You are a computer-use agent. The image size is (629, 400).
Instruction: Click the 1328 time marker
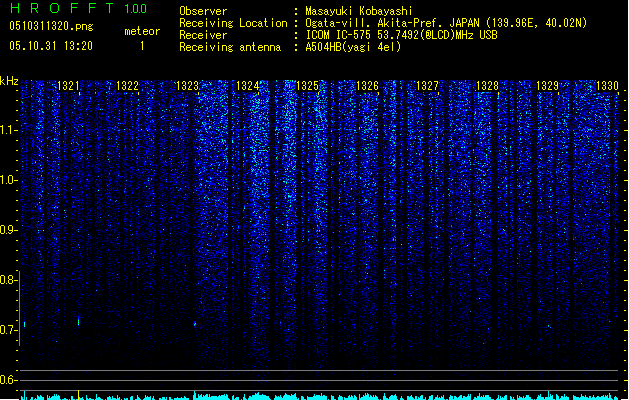click(x=487, y=86)
